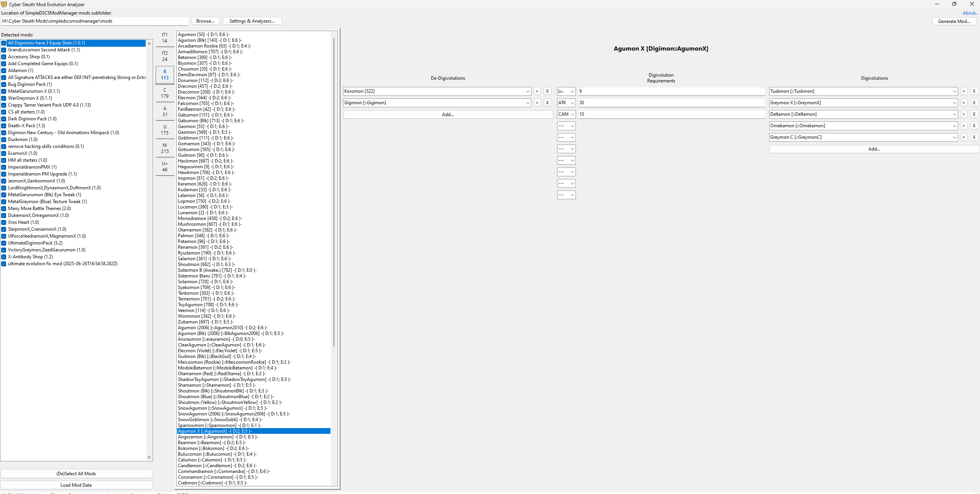Open the ATK requirement type dropdown
Viewport: 980px width, 494px height.
(566, 103)
